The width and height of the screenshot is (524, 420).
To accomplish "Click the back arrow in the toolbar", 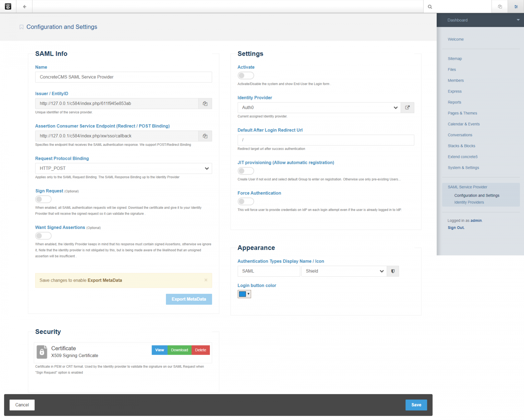I will (x=25, y=7).
